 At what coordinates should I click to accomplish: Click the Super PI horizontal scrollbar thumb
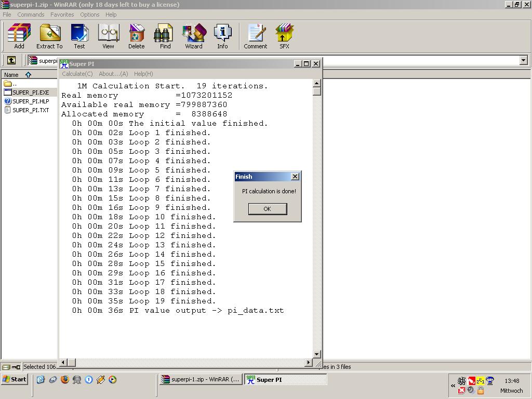pyautogui.click(x=72, y=362)
